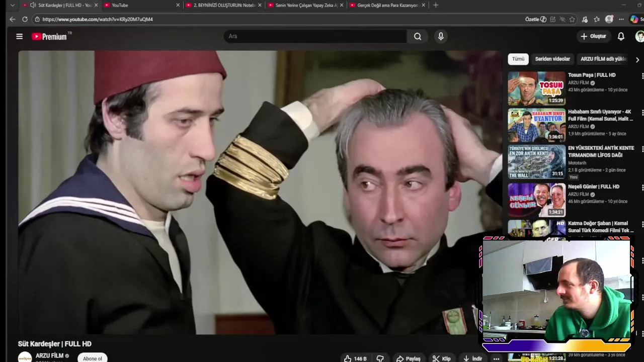Download the video with 'İndir'
Viewport: 644px width, 362px height.
click(x=472, y=358)
